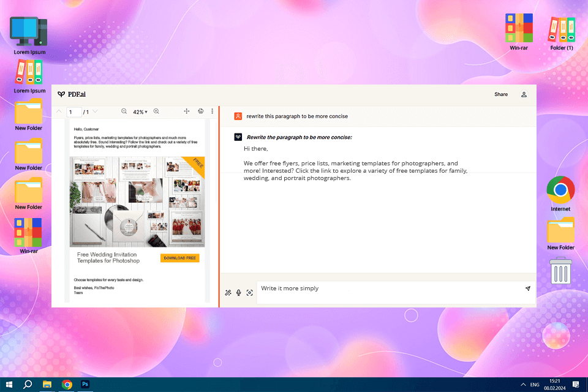
Task: Zoom in the PDF viewer
Action: (x=156, y=111)
